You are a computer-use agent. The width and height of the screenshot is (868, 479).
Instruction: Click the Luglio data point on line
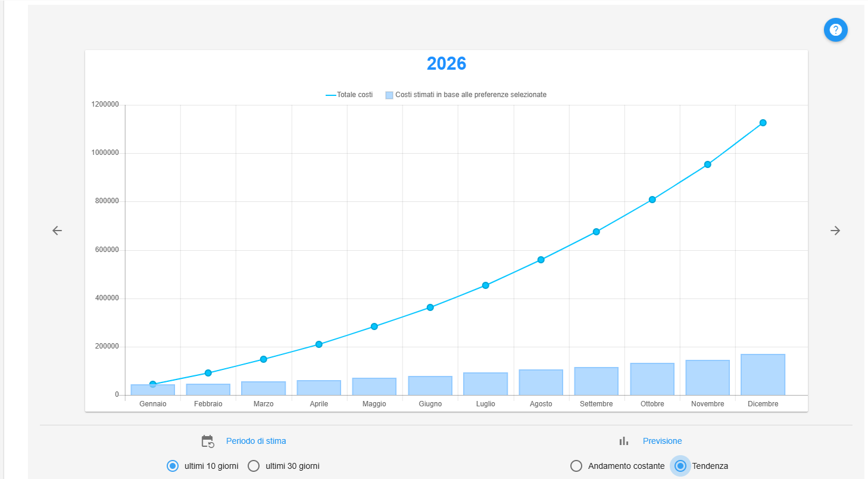pyautogui.click(x=485, y=285)
